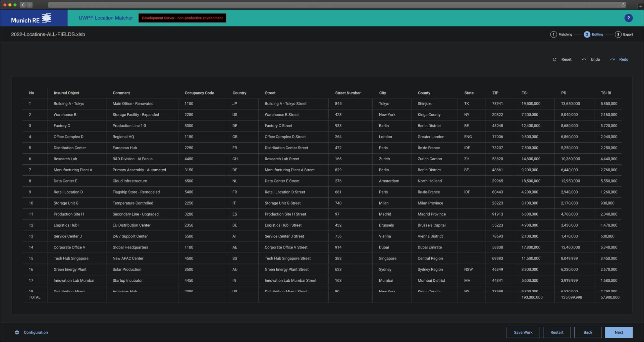Click step 3 circle for Export
The width and height of the screenshot is (644, 342).
pos(618,35)
